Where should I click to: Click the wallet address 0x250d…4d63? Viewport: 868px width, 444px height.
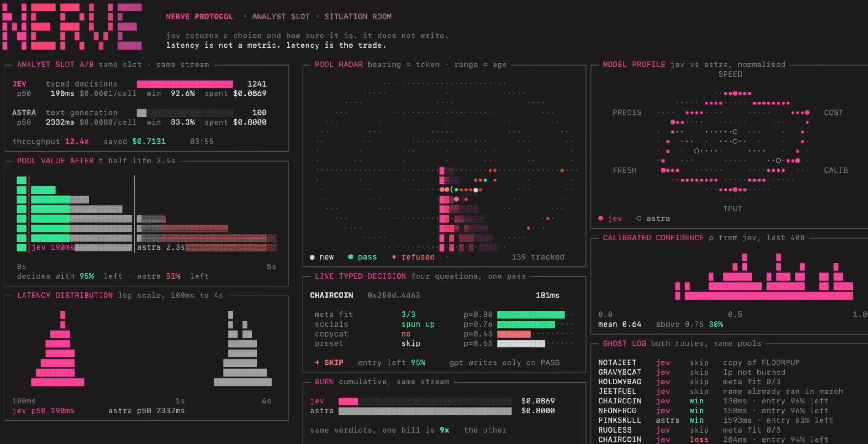click(x=394, y=296)
